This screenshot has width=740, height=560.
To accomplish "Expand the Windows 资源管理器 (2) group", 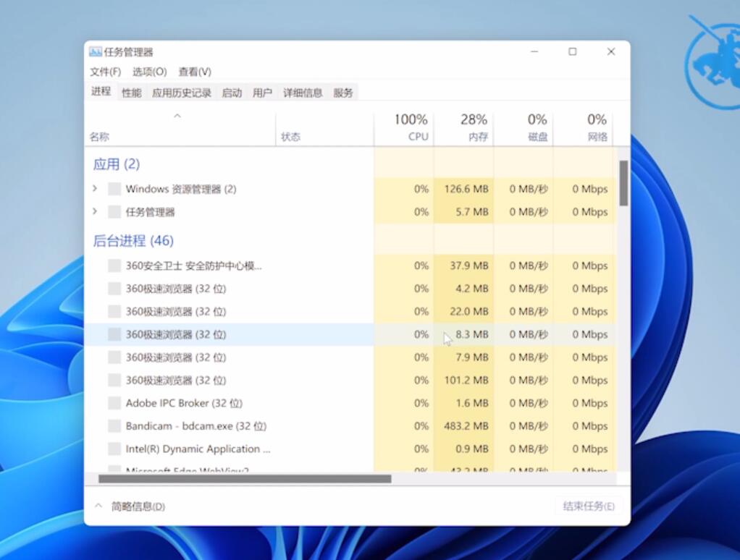I will pos(95,189).
